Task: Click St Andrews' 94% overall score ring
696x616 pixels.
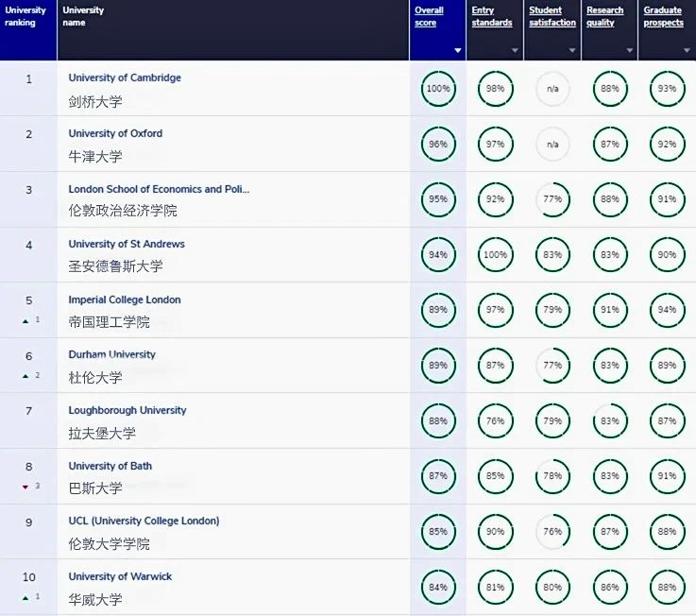Action: 438,255
